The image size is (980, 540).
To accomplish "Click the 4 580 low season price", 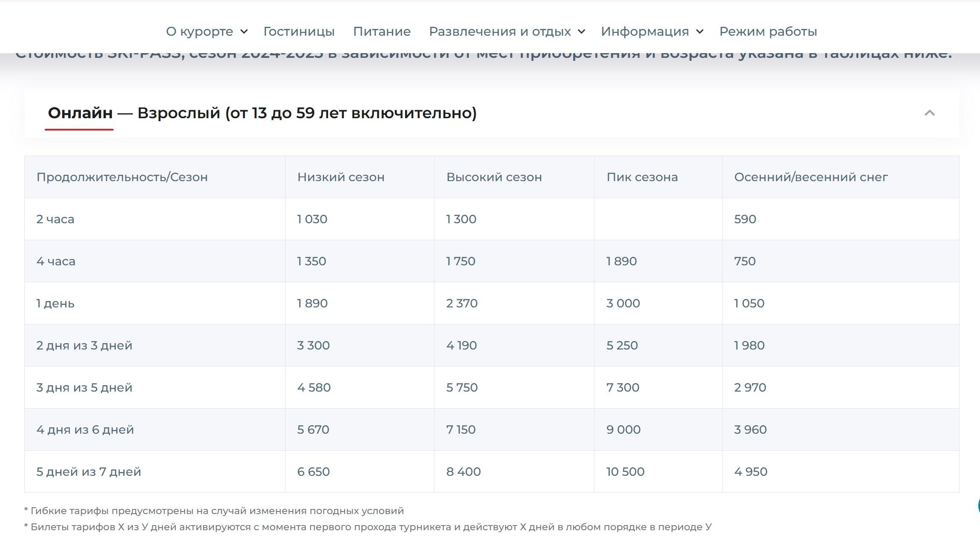I will (314, 387).
